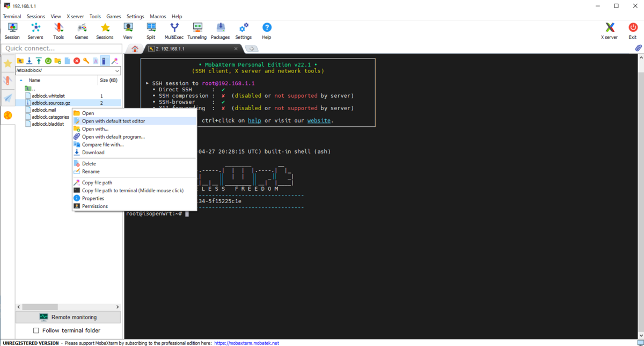
Task: Click the highlighted blue panel icon in the SFTP toolbar
Action: click(105, 61)
